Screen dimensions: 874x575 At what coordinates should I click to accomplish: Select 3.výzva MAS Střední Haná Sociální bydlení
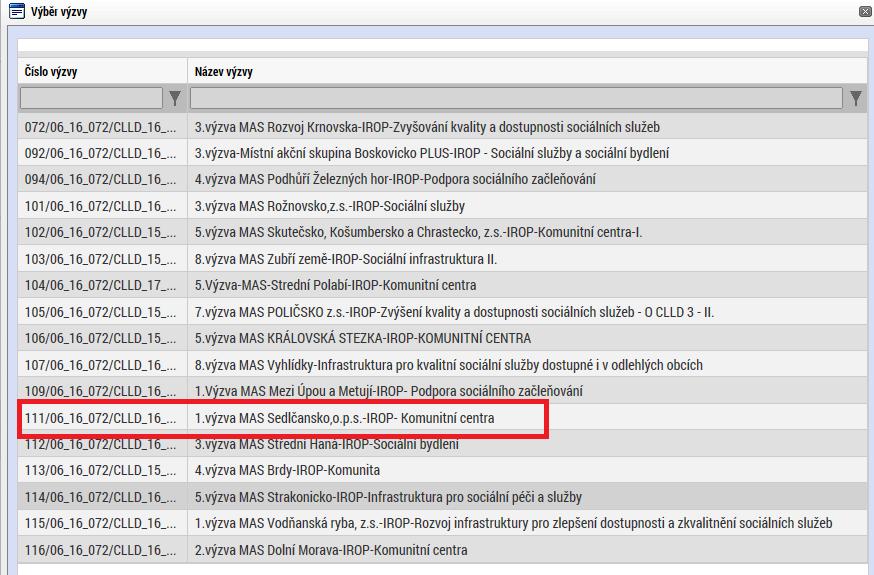(327, 444)
